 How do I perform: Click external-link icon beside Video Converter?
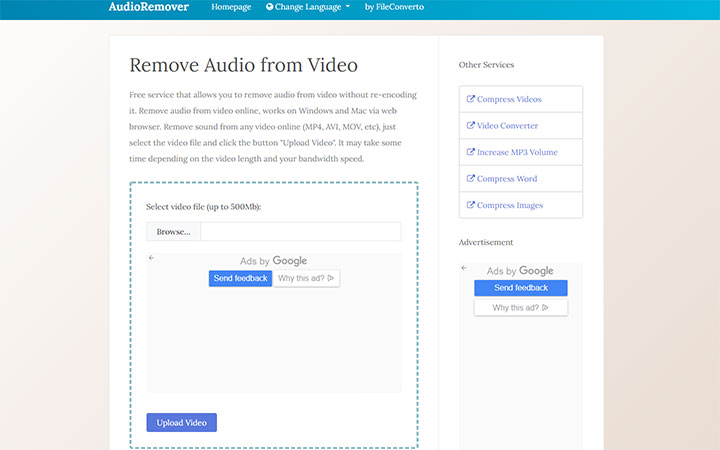click(470, 125)
